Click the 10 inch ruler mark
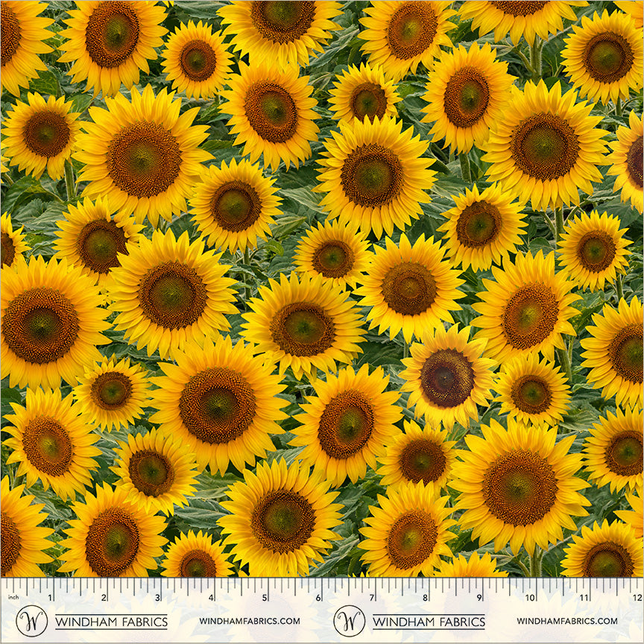644x644 pixels. [530, 597]
